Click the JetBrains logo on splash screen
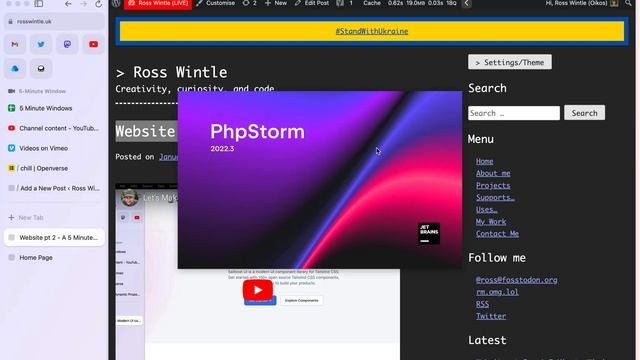The height and width of the screenshot is (360, 640). click(429, 233)
